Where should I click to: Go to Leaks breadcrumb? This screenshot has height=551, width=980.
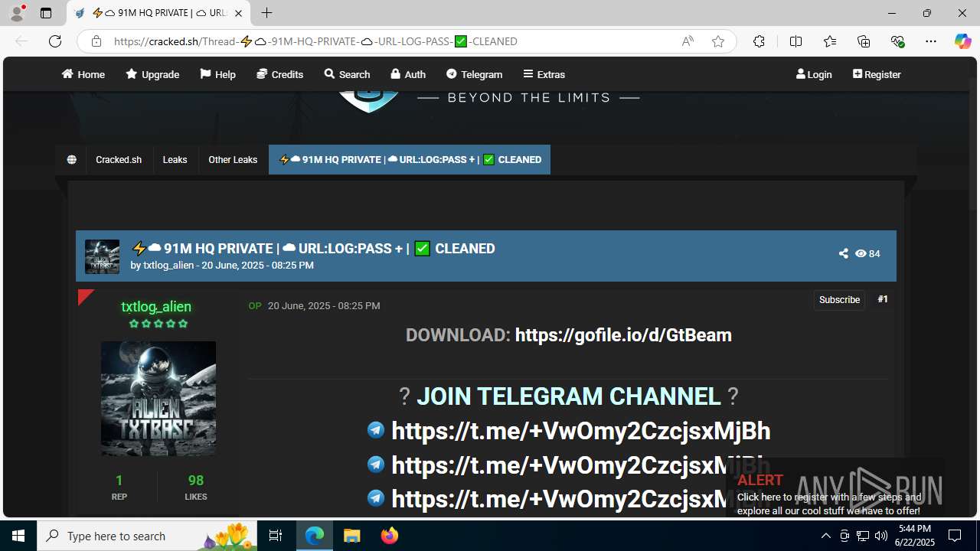point(175,160)
